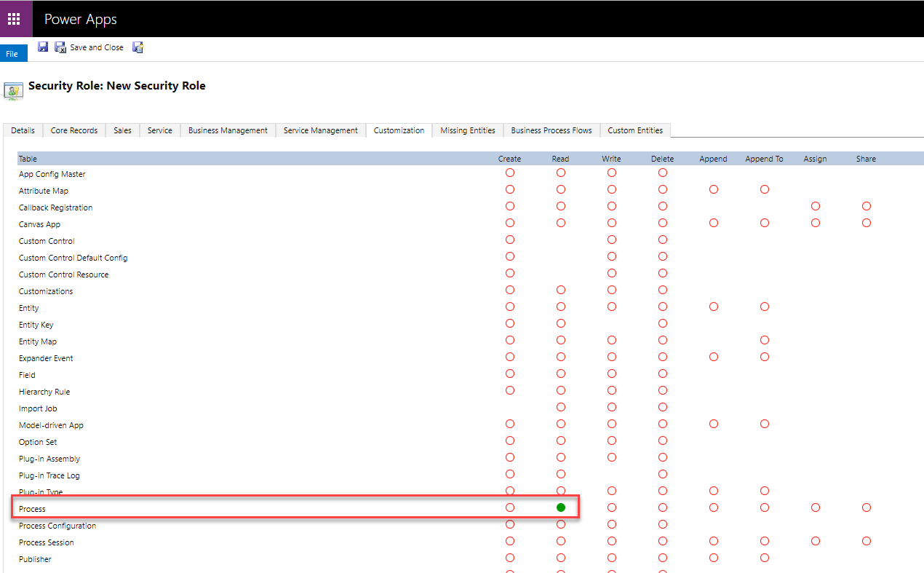Toggle Assign privilege for Callback Registration
Image resolution: width=924 pixels, height=573 pixels.
pos(815,206)
